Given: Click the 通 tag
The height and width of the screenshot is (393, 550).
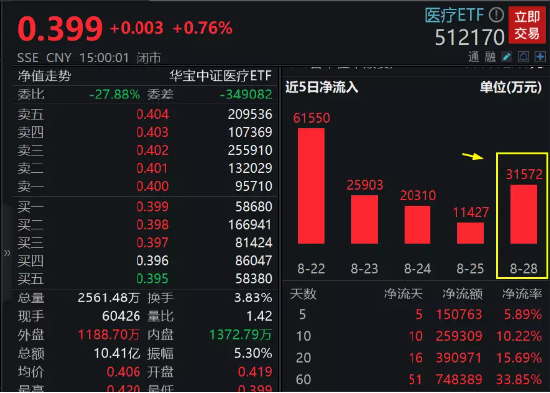Looking at the screenshot, I should pyautogui.click(x=474, y=57).
